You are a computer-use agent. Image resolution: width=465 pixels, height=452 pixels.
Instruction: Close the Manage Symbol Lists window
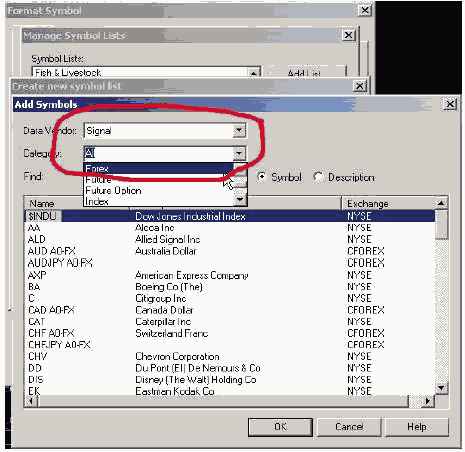coord(348,35)
